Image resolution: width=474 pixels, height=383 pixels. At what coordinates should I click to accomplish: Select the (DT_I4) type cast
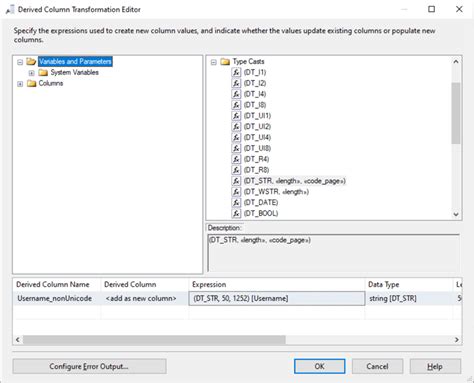tap(255, 94)
